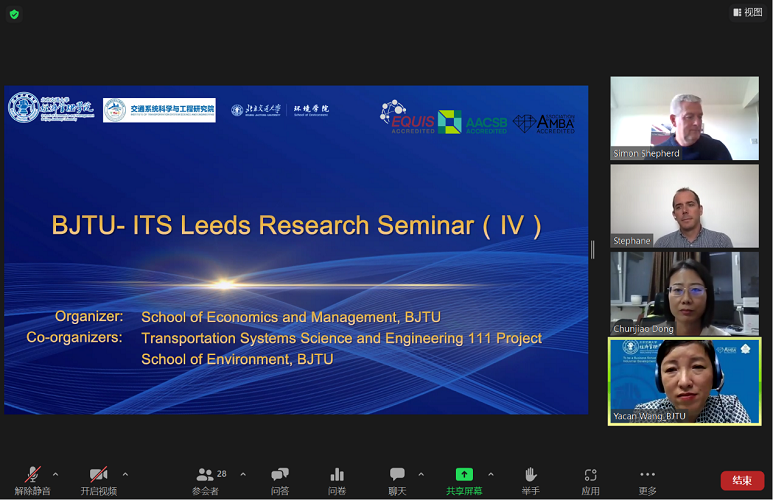773x500 pixels.
Task: Click the AACSB accredited logo on slide
Action: (x=473, y=122)
